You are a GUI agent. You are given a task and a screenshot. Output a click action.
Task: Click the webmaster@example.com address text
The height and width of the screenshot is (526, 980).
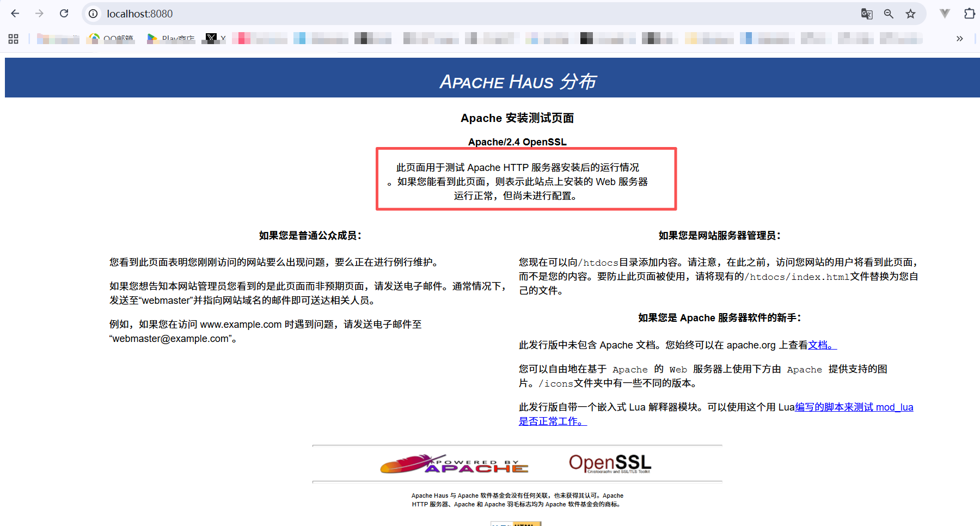(170, 338)
